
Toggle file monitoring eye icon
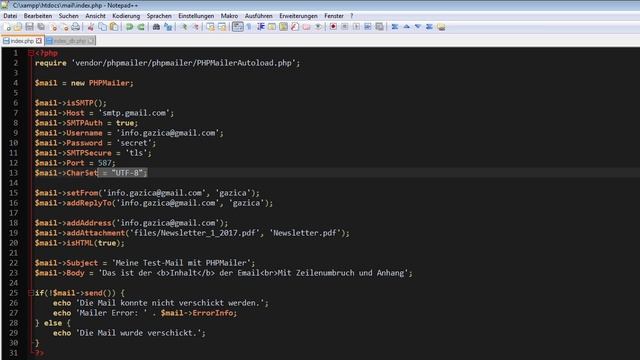pyautogui.click(x=318, y=27)
